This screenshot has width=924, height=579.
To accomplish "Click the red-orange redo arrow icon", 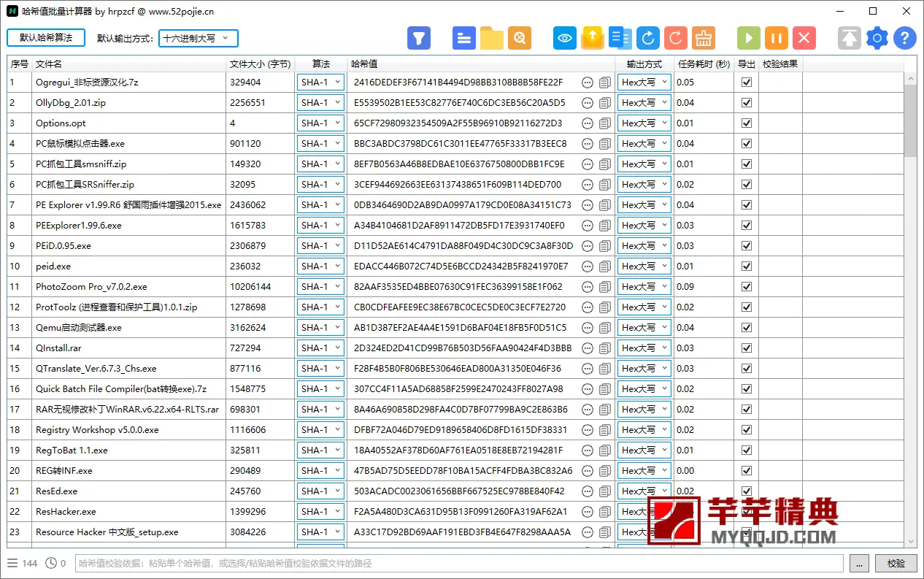I will point(676,38).
